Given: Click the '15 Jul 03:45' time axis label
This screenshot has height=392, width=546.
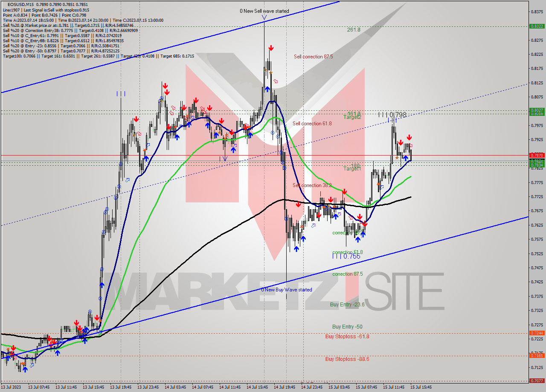Looking at the screenshot, I should 339,387.
